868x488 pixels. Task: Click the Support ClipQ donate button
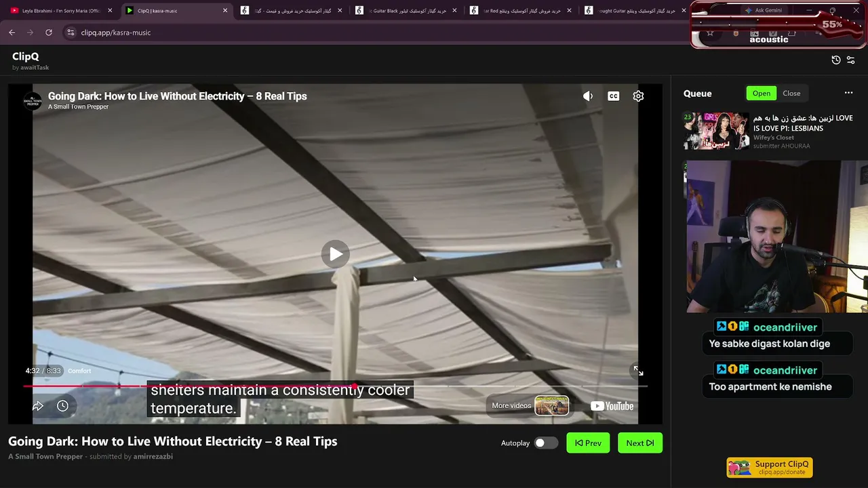770,468
